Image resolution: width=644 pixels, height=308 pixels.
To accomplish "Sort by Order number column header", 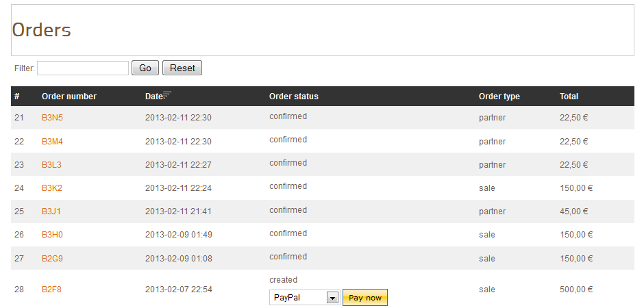I will tap(69, 97).
